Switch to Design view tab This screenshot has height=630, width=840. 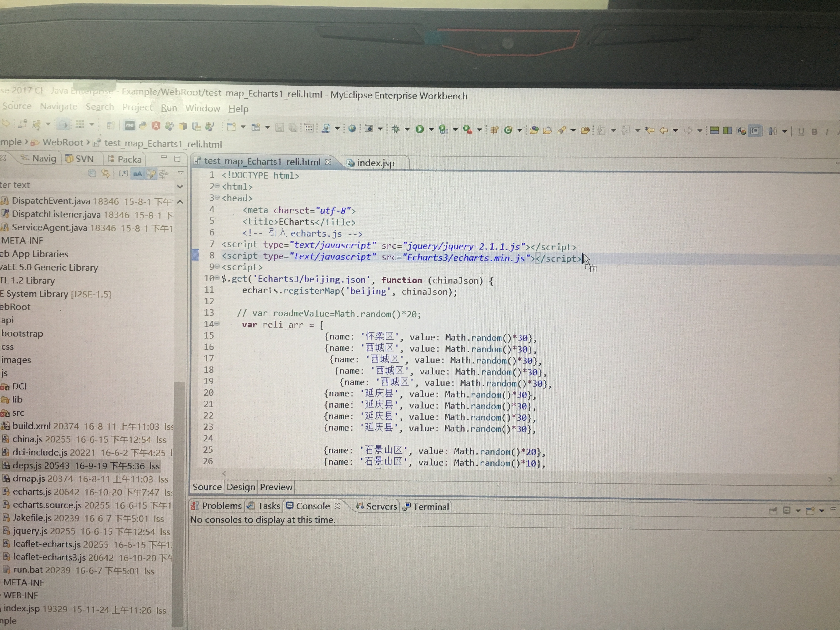pos(241,487)
